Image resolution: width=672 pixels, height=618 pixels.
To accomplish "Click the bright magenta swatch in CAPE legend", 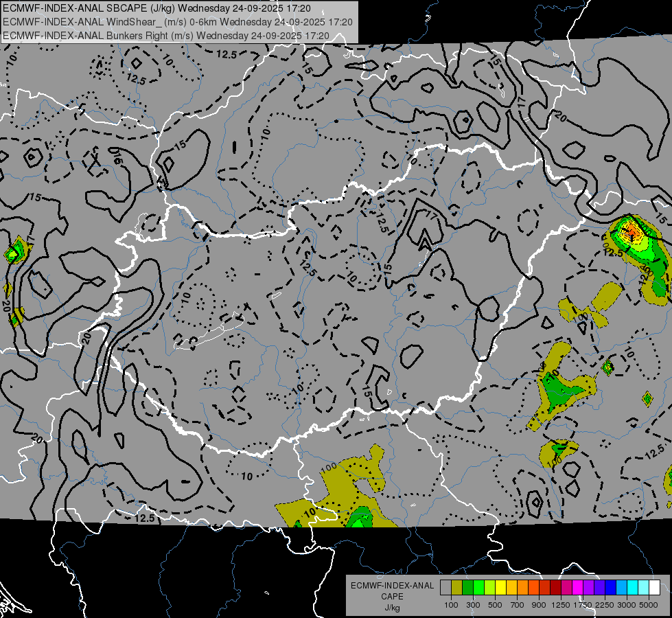I will click(x=578, y=587).
